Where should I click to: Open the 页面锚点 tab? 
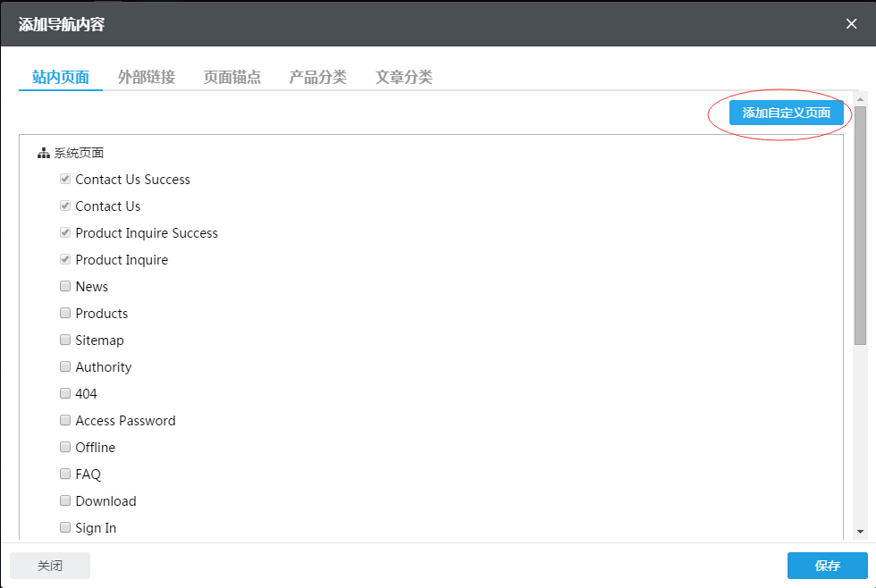232,77
